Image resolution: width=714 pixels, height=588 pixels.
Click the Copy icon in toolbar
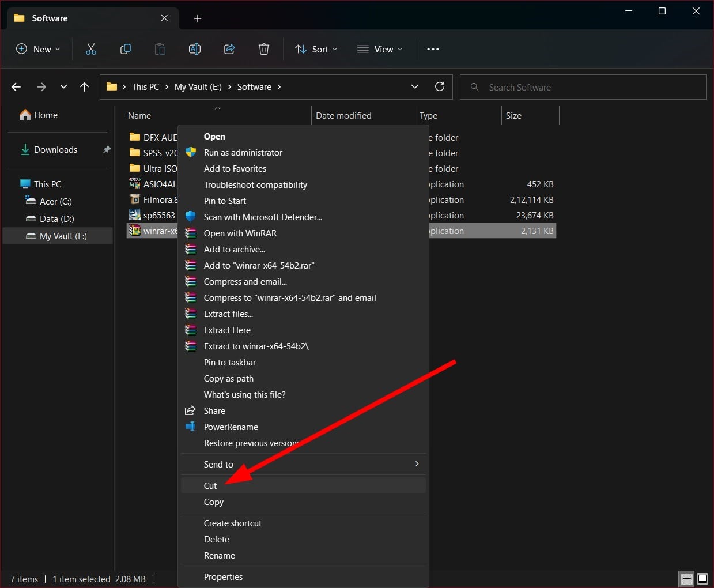[x=125, y=50]
